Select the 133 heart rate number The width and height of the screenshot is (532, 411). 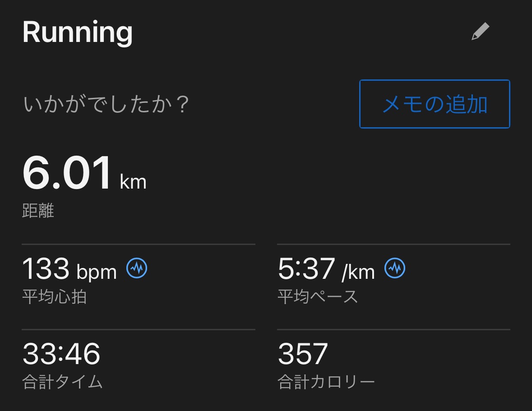click(46, 268)
